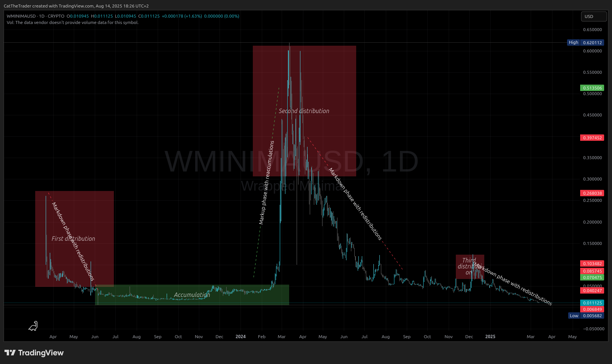
Task: Click the cyan 0.011125 current price label
Action: (x=592, y=303)
